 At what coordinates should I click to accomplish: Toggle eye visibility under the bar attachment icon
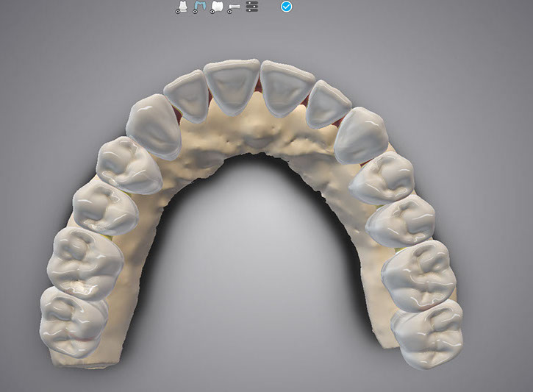229,12
